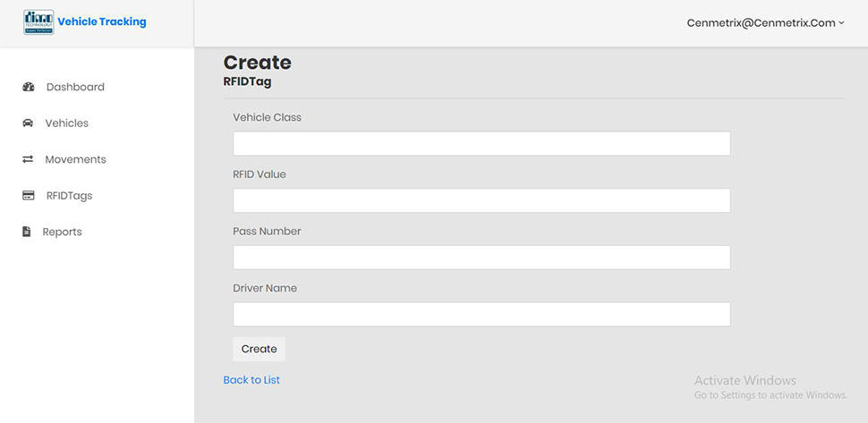Go to Vehicles menu item
The image size is (868, 423).
[67, 123]
